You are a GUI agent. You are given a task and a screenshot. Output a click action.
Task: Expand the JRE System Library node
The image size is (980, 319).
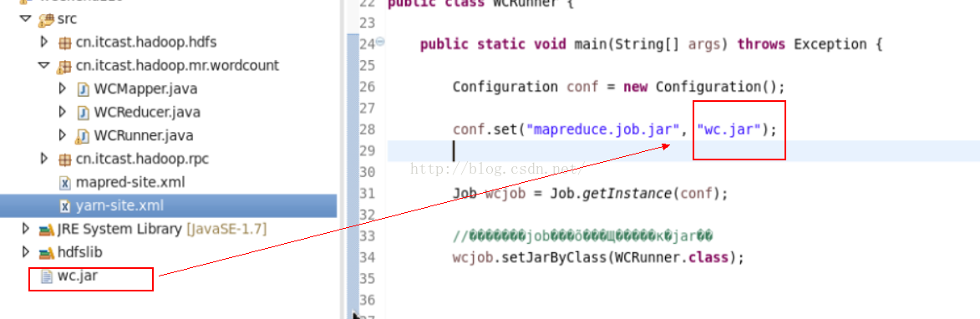point(26,229)
